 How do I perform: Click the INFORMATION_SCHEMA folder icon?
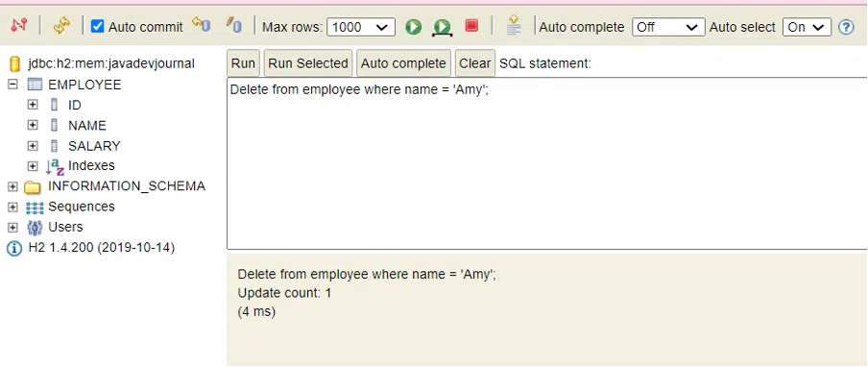click(x=33, y=187)
